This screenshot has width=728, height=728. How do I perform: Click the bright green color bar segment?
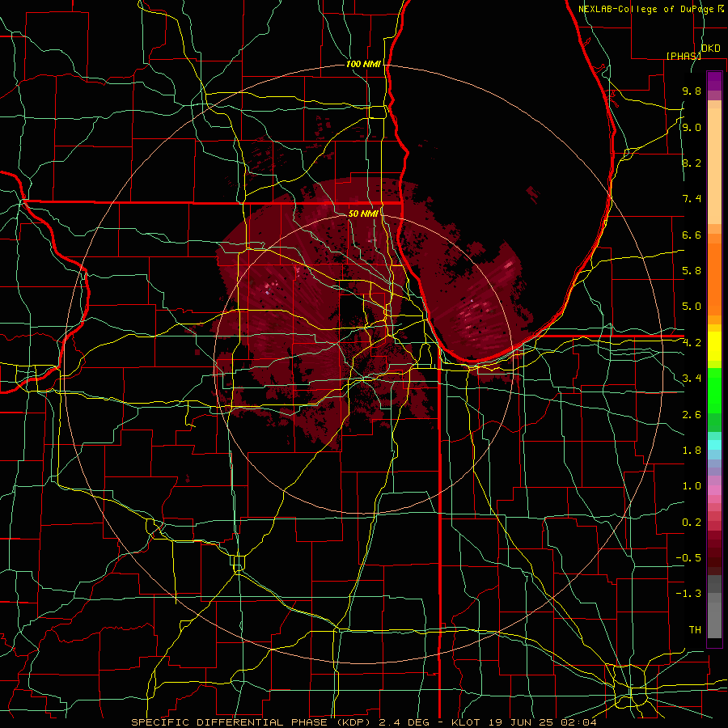tap(714, 391)
